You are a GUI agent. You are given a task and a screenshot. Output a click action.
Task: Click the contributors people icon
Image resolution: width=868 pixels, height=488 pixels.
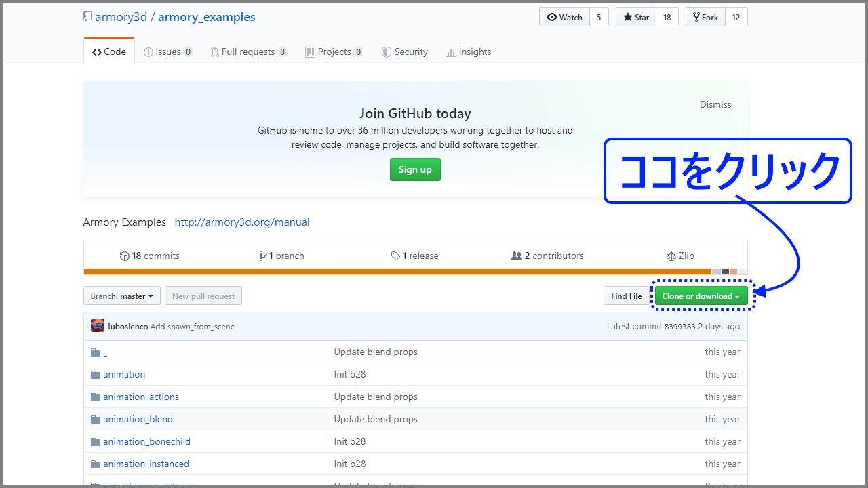click(516, 256)
